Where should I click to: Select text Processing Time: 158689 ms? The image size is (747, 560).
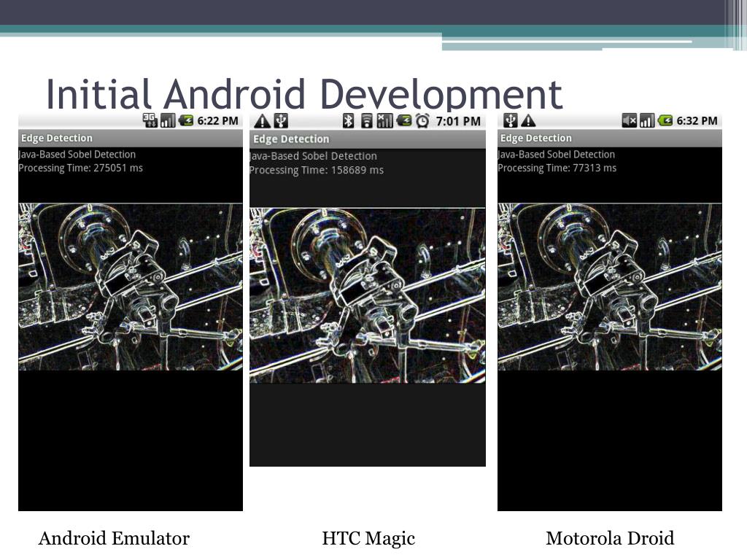click(x=317, y=170)
